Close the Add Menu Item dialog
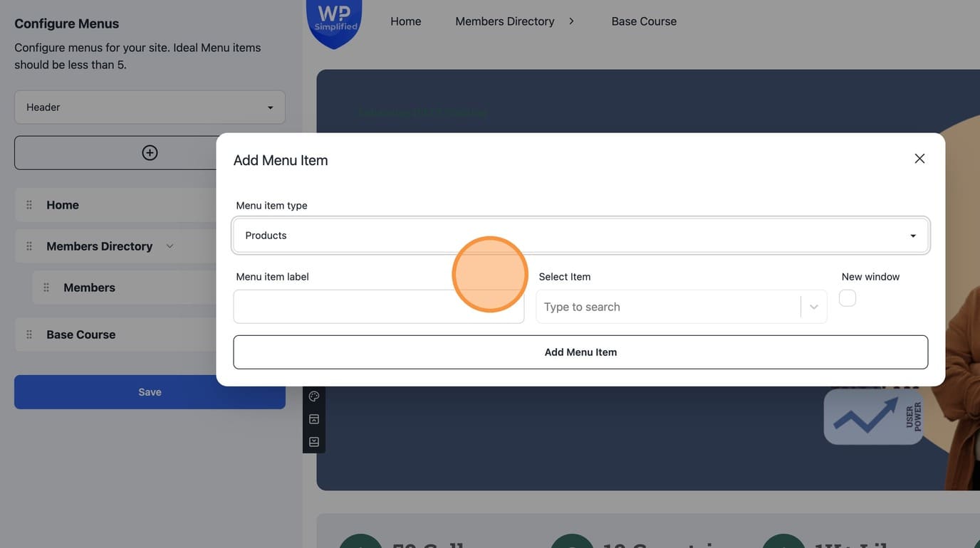The height and width of the screenshot is (548, 980). tap(919, 159)
